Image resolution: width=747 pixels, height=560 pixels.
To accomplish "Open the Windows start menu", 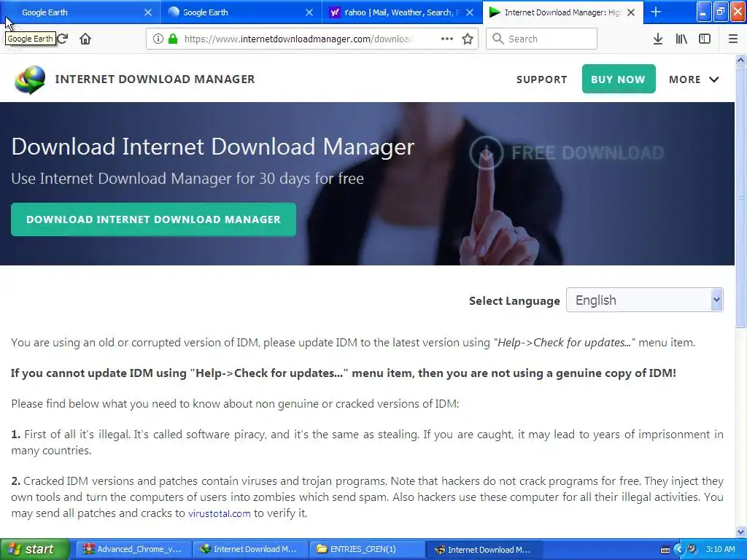I will point(34,549).
